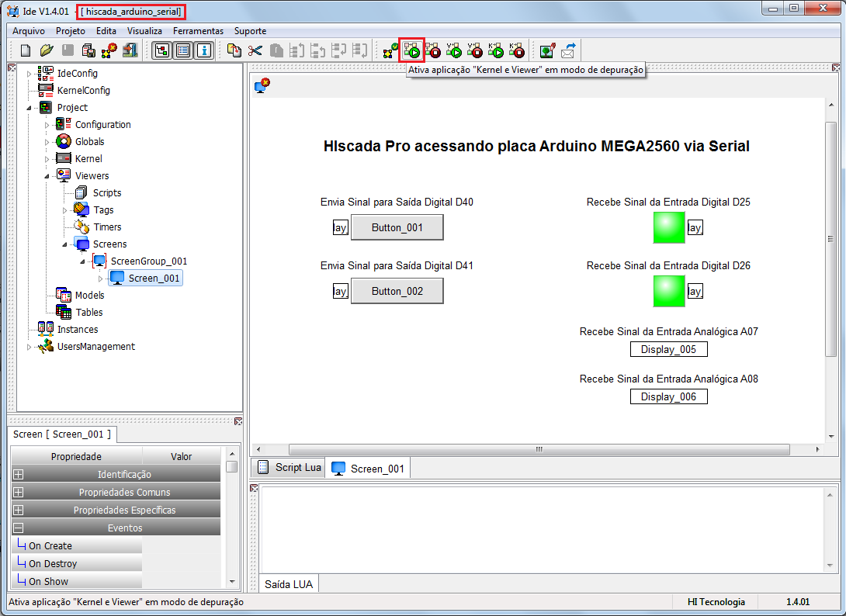The image size is (846, 616).
Task: Click the save all files icon
Action: [x=88, y=50]
